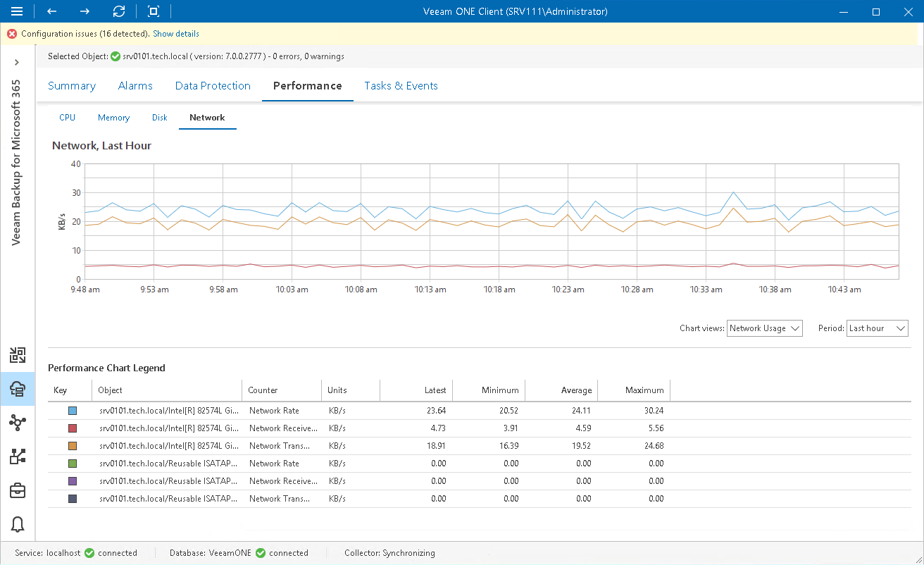Open the topology view sidebar icon
The width and height of the screenshot is (924, 565).
tap(17, 423)
